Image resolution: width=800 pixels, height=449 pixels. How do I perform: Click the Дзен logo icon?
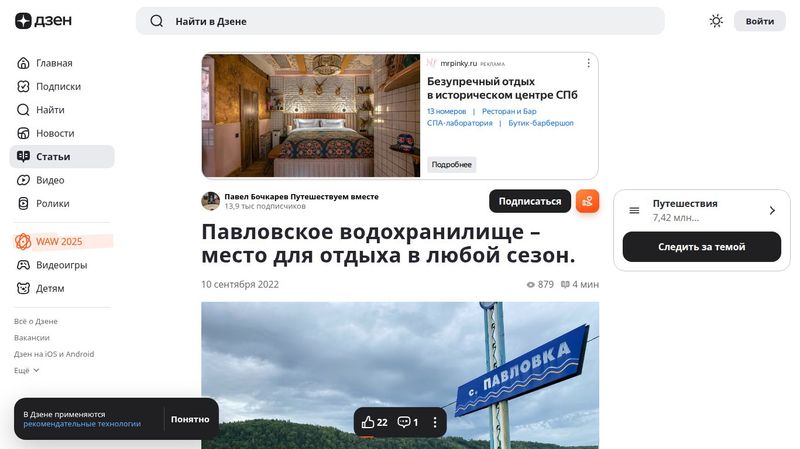[23, 21]
